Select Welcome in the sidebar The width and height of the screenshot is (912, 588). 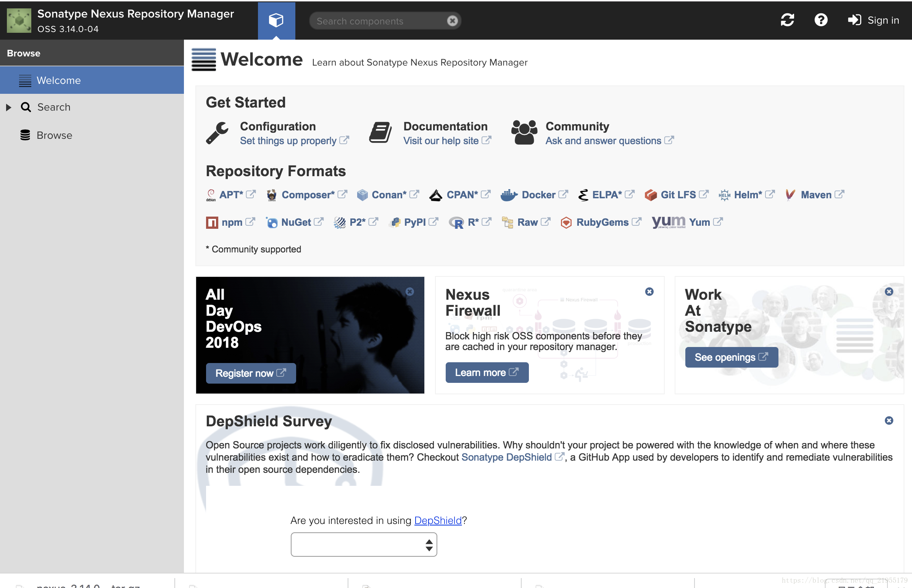92,80
